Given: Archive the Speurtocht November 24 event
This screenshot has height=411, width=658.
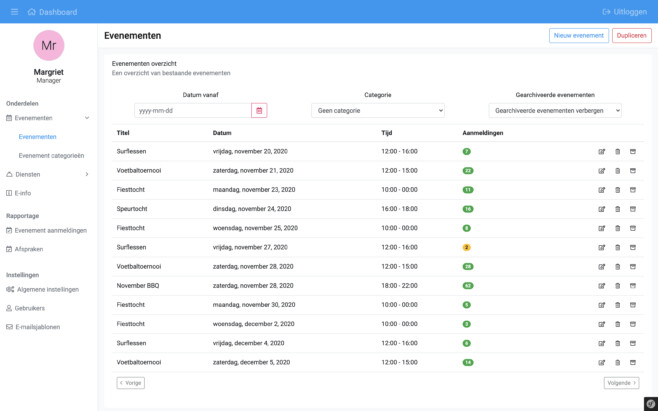Looking at the screenshot, I should [632, 209].
